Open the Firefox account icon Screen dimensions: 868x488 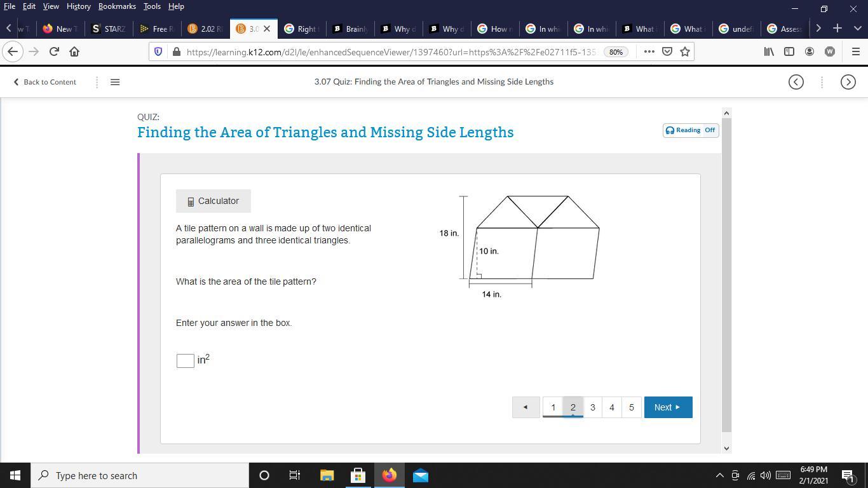[810, 51]
